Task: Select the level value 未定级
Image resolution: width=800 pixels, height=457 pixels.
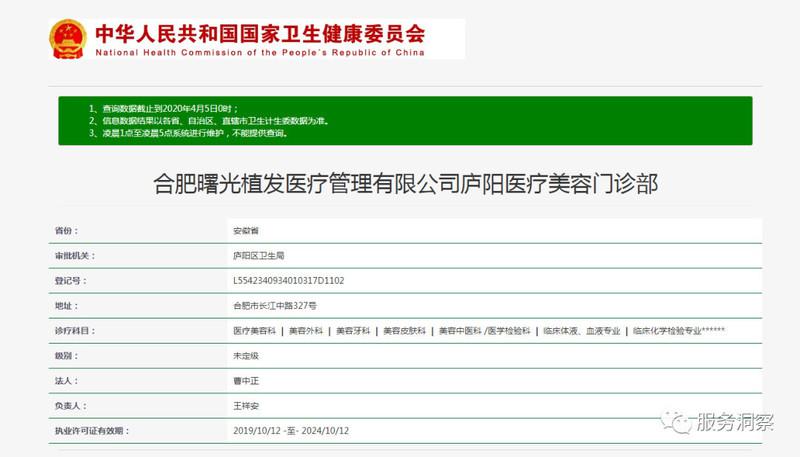Action: tap(245, 356)
